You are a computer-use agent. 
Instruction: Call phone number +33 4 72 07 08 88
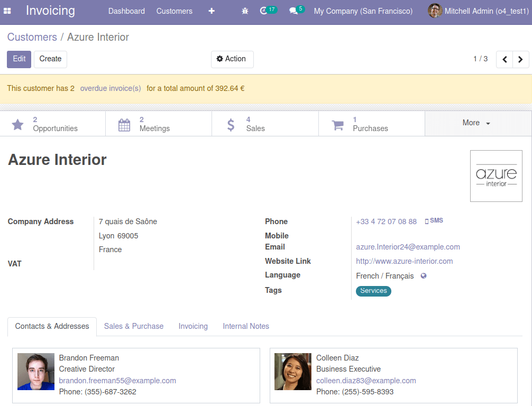[386, 222]
